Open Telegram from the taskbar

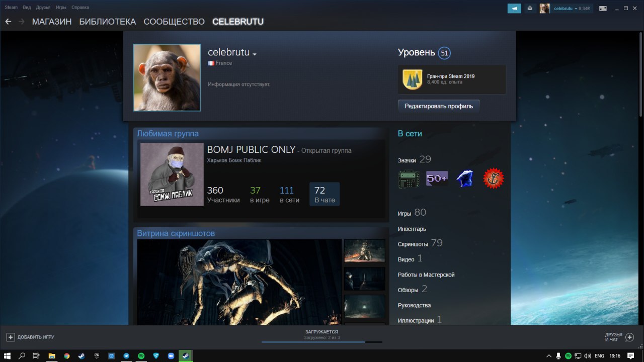[x=126, y=355]
